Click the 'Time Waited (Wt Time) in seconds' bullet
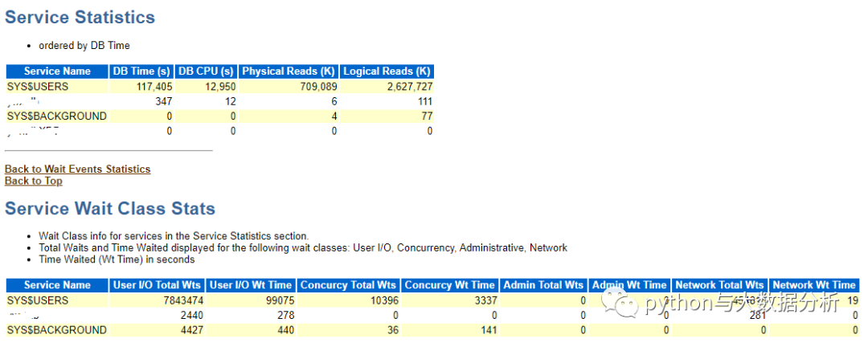Viewport: 868px width, 343px height. click(117, 259)
